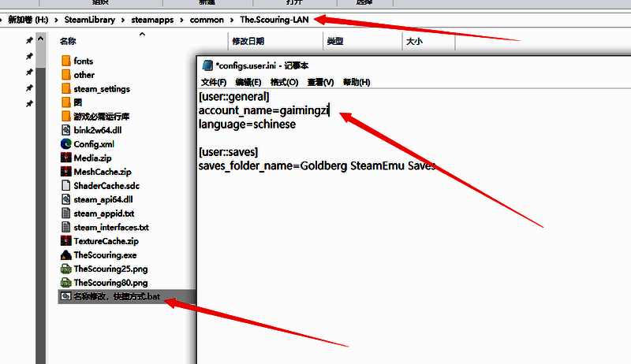Select the ShaderCache.sdc file icon
The width and height of the screenshot is (631, 364).
[x=66, y=185]
